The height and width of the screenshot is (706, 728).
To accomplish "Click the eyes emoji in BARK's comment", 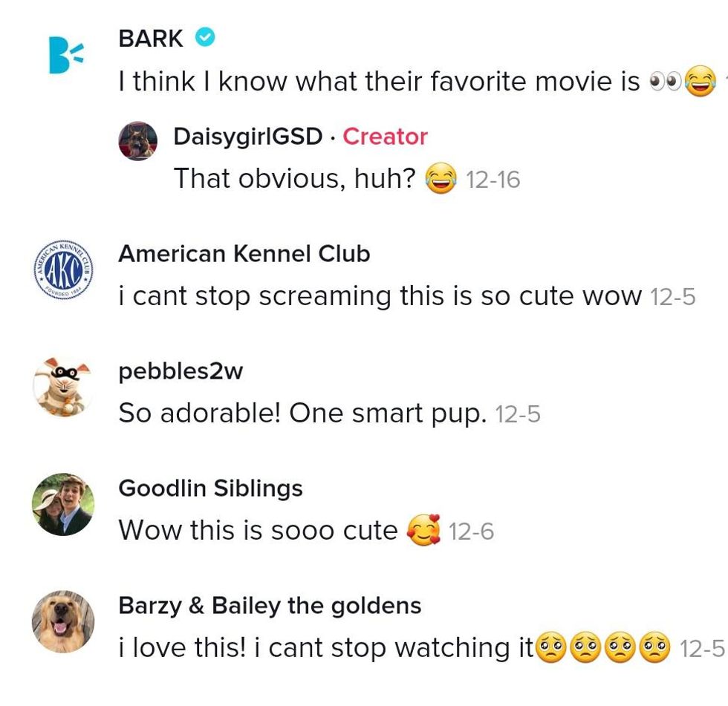I will coord(666,82).
